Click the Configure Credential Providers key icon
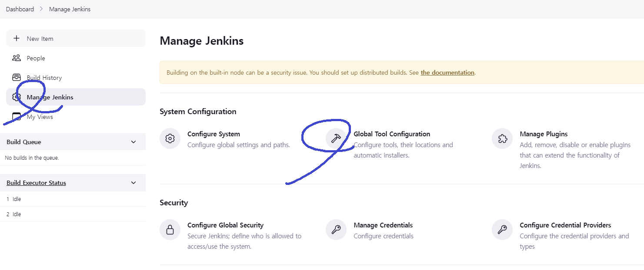Viewport: 644px width, 270px height. click(x=502, y=230)
